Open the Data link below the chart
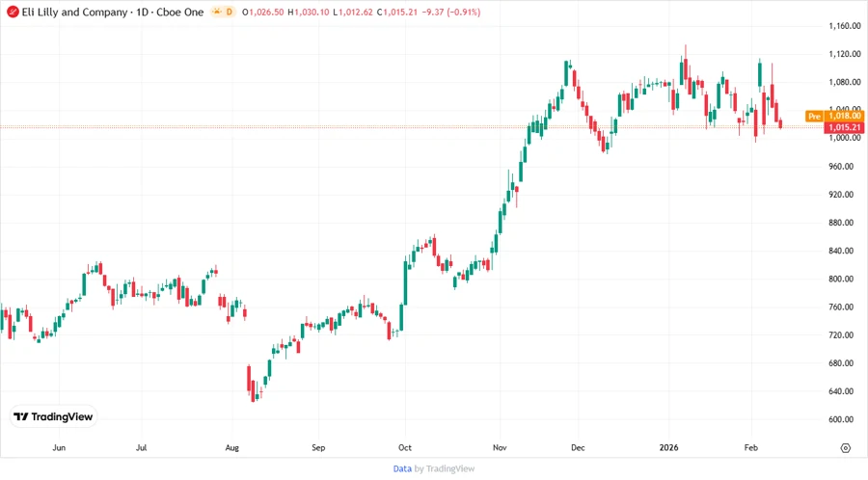The width and height of the screenshot is (868, 480). click(x=402, y=468)
